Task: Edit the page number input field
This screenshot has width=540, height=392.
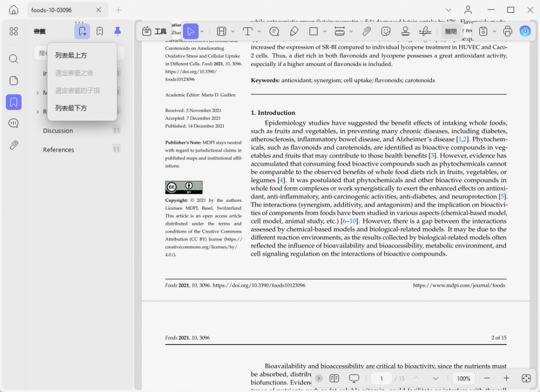Action: [381, 378]
